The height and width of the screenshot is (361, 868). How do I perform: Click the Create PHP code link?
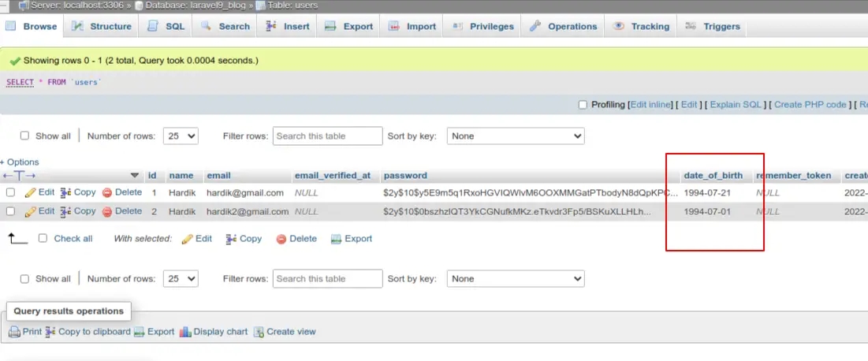pos(810,105)
